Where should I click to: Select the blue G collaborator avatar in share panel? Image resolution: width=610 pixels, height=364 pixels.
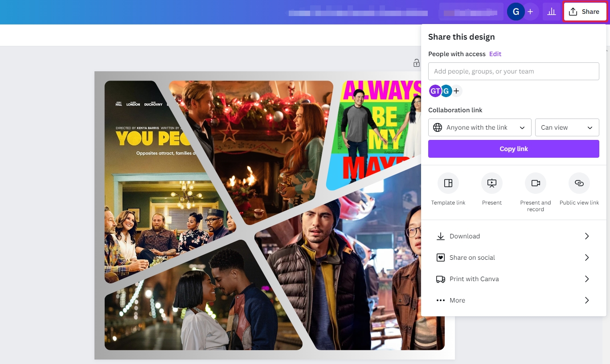pyautogui.click(x=446, y=91)
